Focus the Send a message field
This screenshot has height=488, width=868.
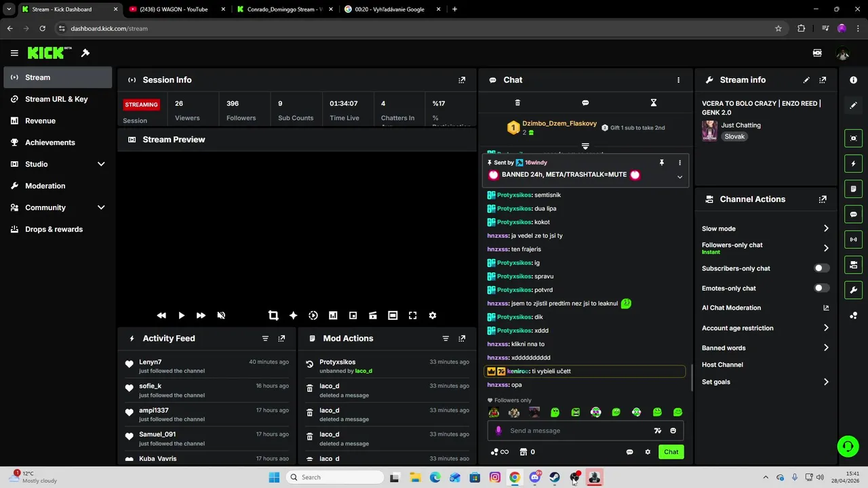click(x=576, y=430)
